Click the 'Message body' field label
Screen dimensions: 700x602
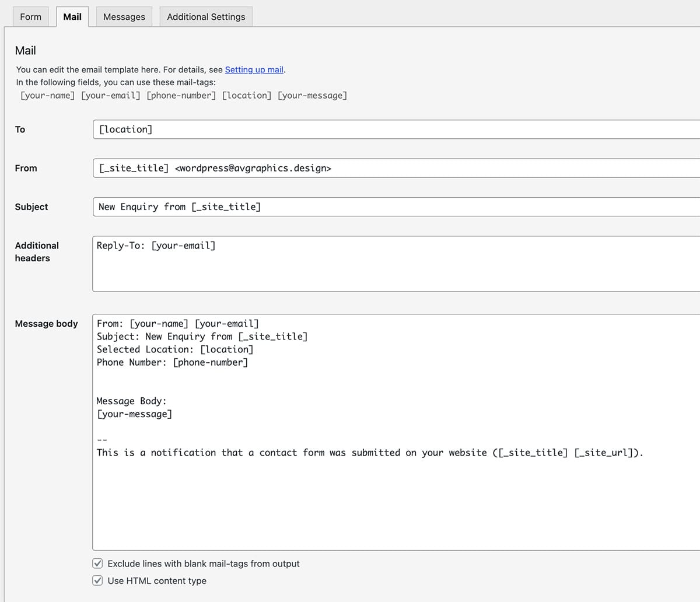46,324
